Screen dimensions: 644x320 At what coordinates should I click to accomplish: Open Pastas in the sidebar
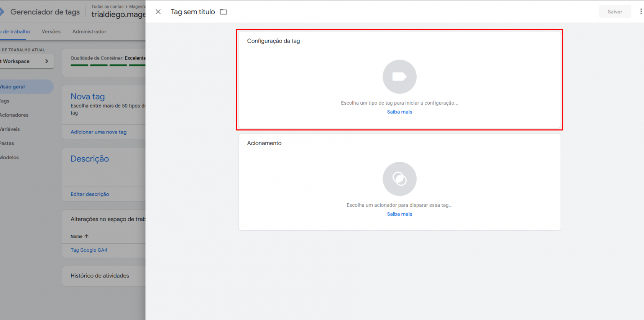[x=7, y=144]
